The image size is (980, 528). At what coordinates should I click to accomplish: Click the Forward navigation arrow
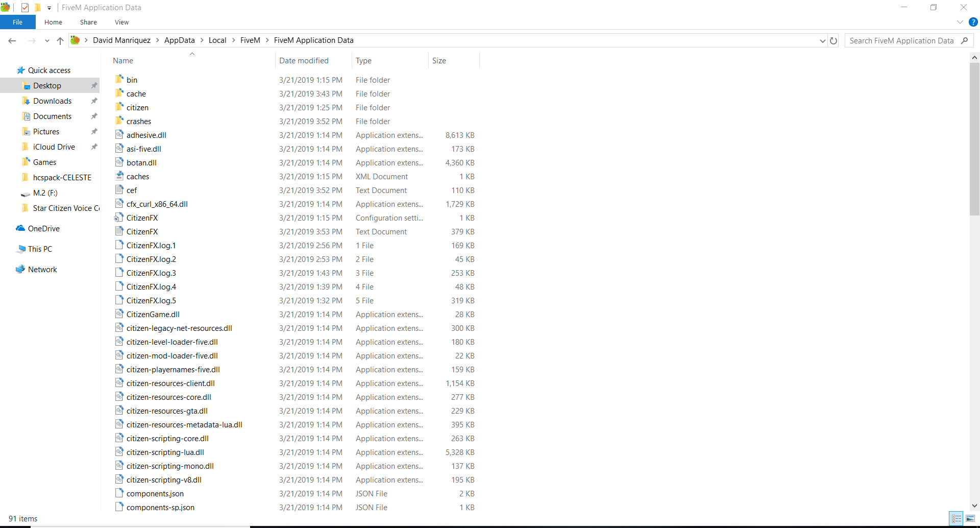pyautogui.click(x=32, y=41)
